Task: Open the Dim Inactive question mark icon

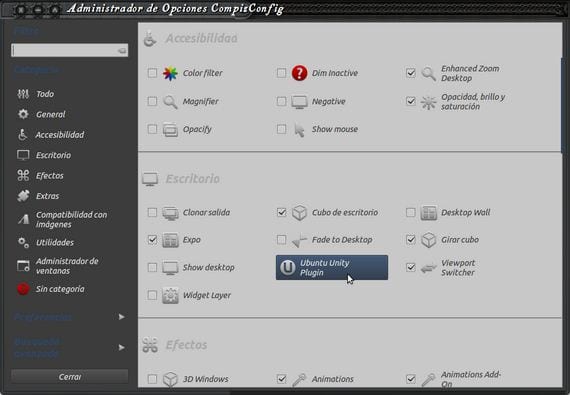Action: point(299,73)
